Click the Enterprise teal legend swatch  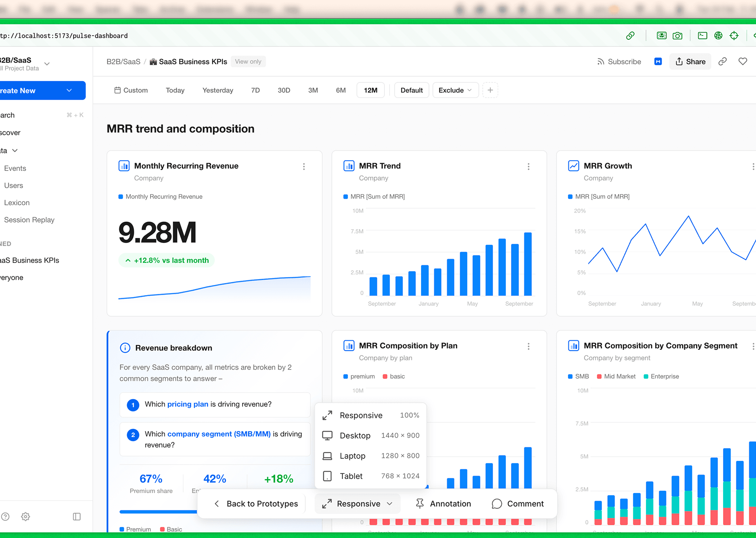coord(646,376)
